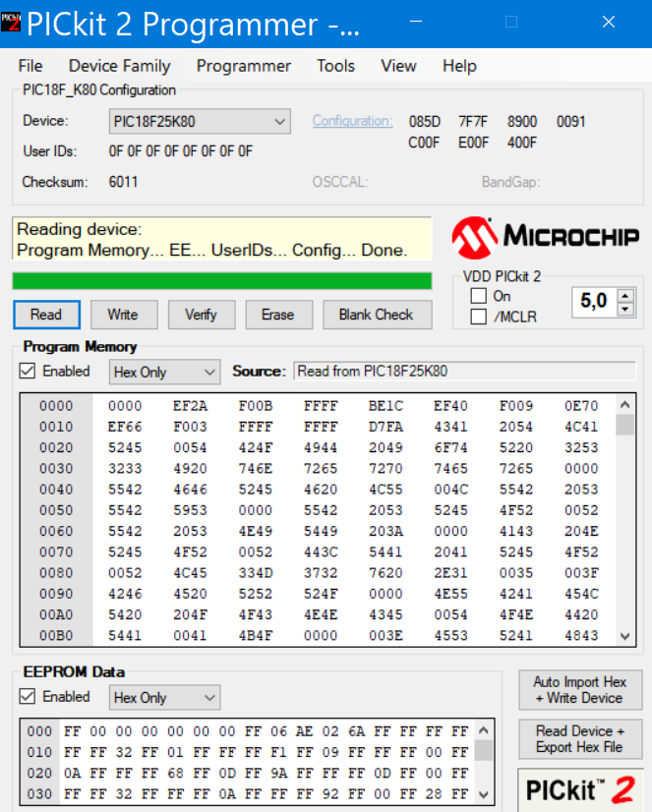This screenshot has height=812, width=652.
Task: Click the PICkit 2 app icon in title bar
Action: (x=13, y=23)
